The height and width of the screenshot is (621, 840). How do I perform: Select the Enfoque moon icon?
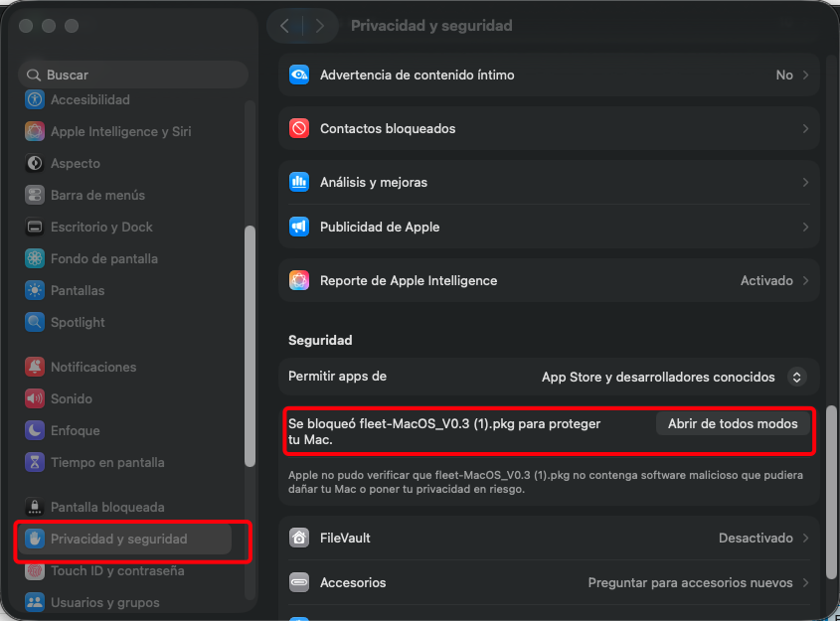tap(35, 430)
